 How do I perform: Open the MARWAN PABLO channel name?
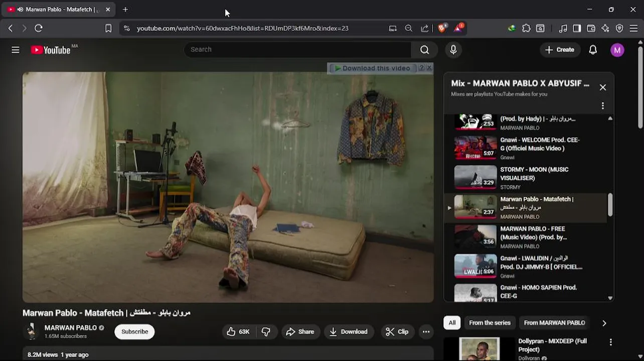(71, 327)
